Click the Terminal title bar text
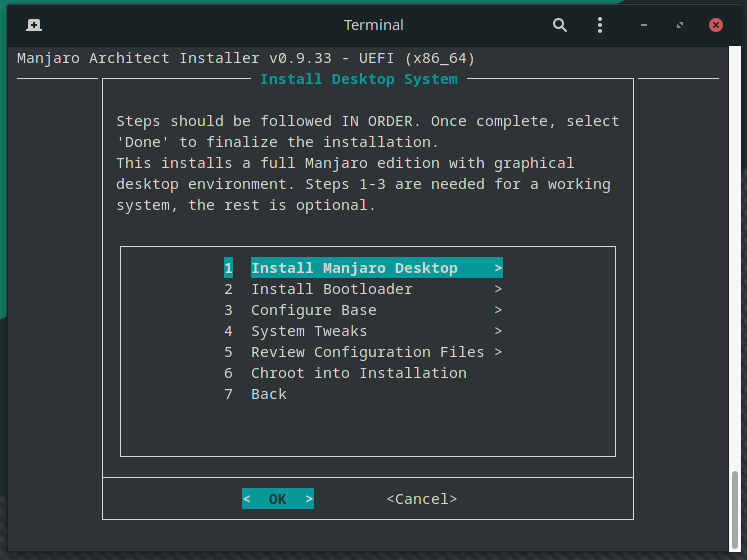 [373, 24]
